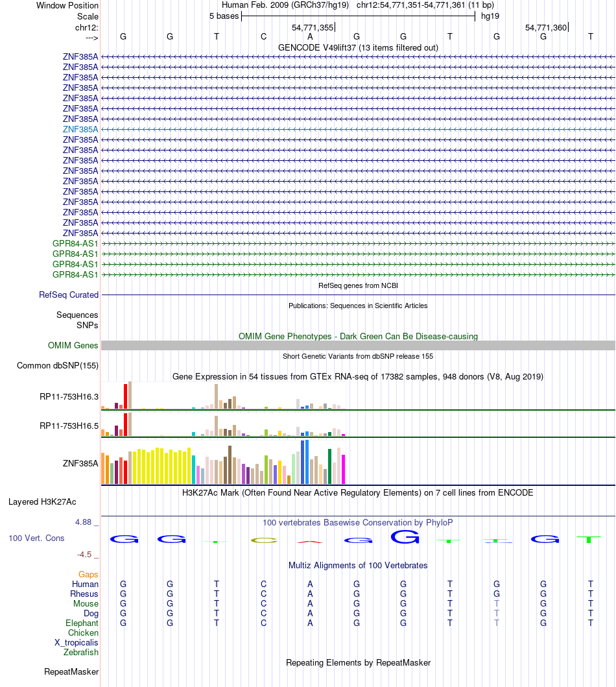Click the magenta bar ending the ZNF385A expression chart
This screenshot has width=616, height=687.
[x=344, y=469]
